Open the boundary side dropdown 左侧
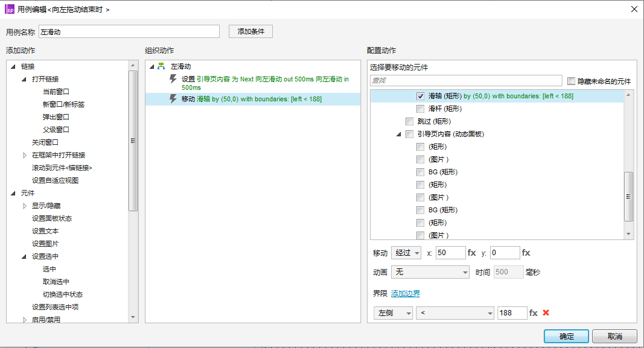The height and width of the screenshot is (348, 644). click(x=393, y=313)
